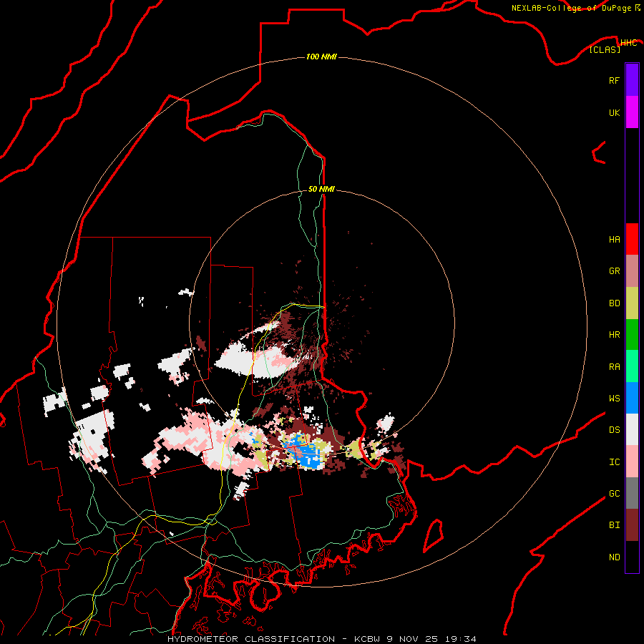Click the 'IC' legend label
This screenshot has height=644, width=644.
coord(614,462)
